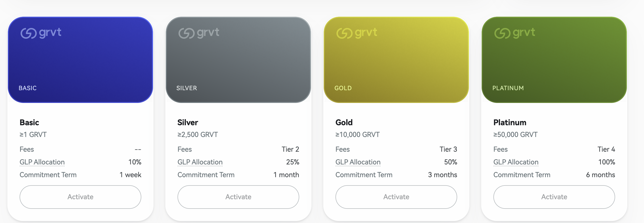Activate the Silver tier
644x223 pixels.
pos(238,197)
